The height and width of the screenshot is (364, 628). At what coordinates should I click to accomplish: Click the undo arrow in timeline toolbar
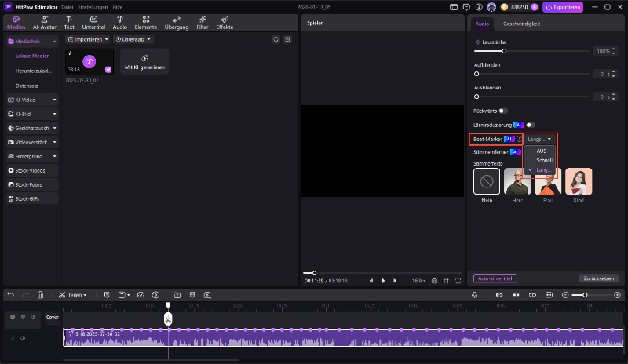coord(10,295)
